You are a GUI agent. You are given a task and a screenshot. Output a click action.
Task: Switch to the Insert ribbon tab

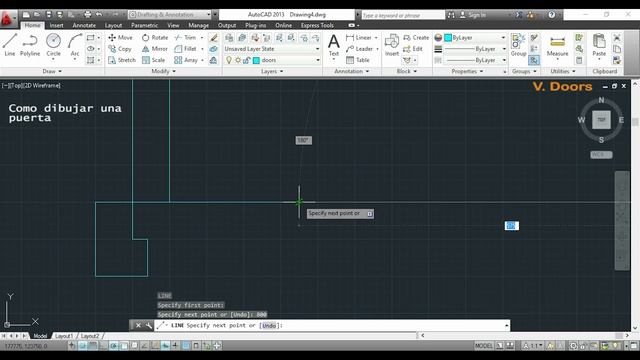pos(56,25)
